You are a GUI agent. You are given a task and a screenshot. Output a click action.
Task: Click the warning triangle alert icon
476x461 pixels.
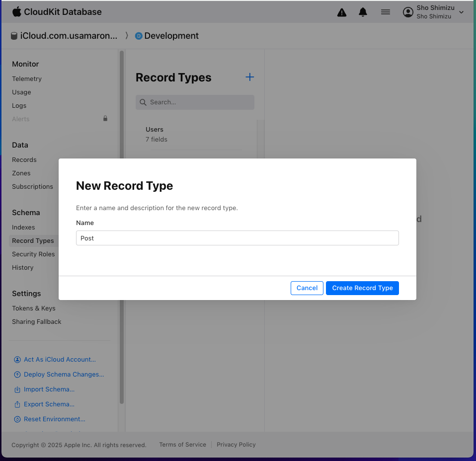tap(342, 12)
